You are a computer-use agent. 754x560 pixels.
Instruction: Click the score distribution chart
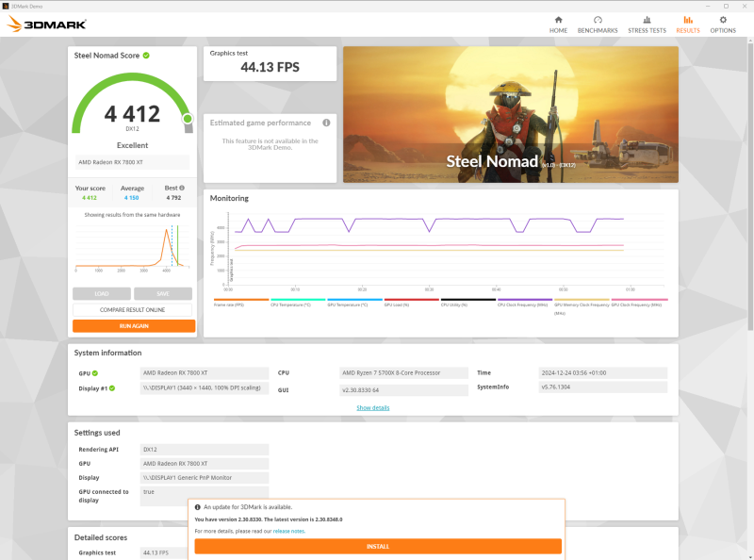[132, 247]
